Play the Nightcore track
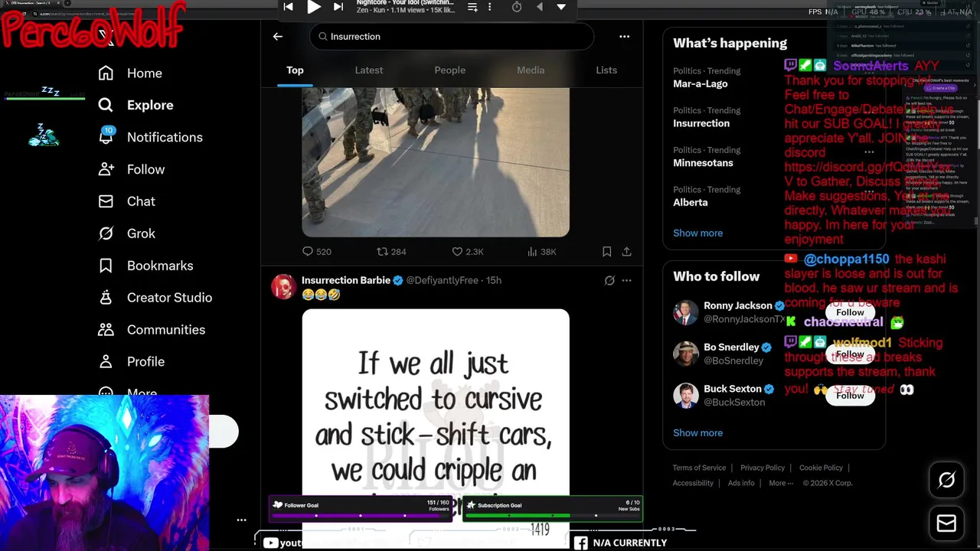Viewport: 980px width, 551px height. (314, 7)
